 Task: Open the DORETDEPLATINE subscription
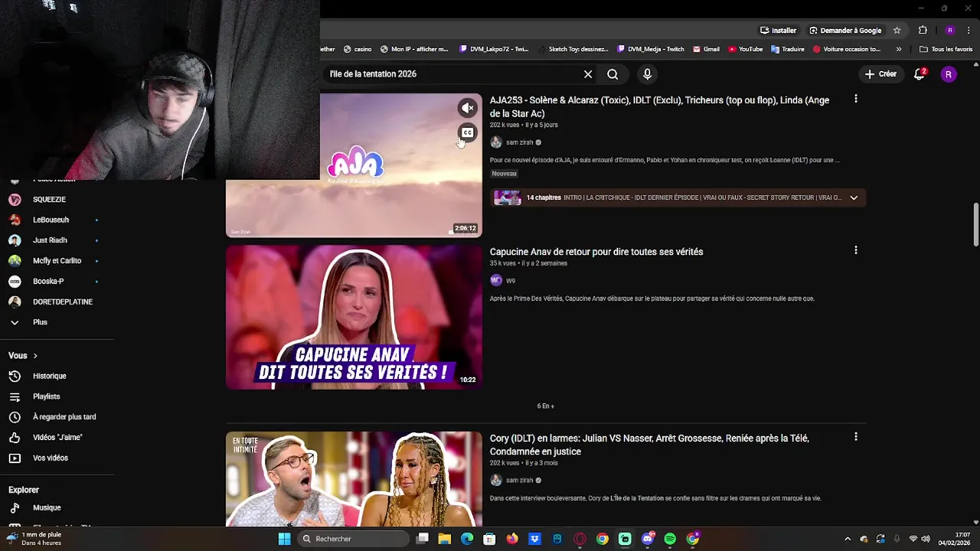[63, 302]
